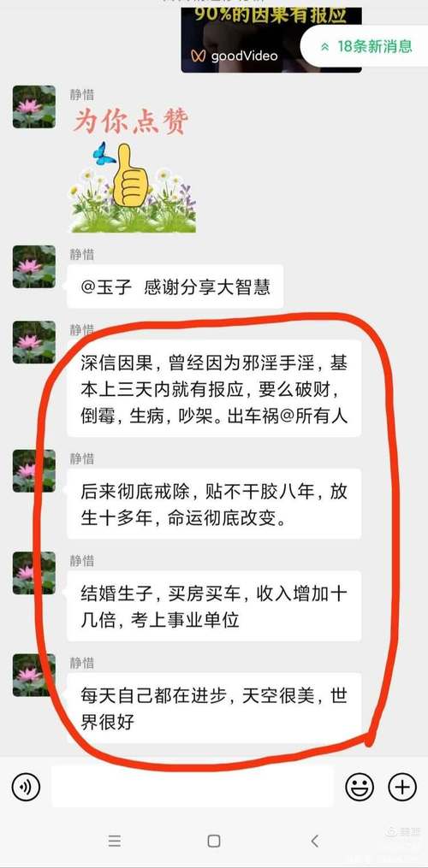Tap the goodVideo logo on video card
This screenshot has height=868, width=428.
(235, 56)
